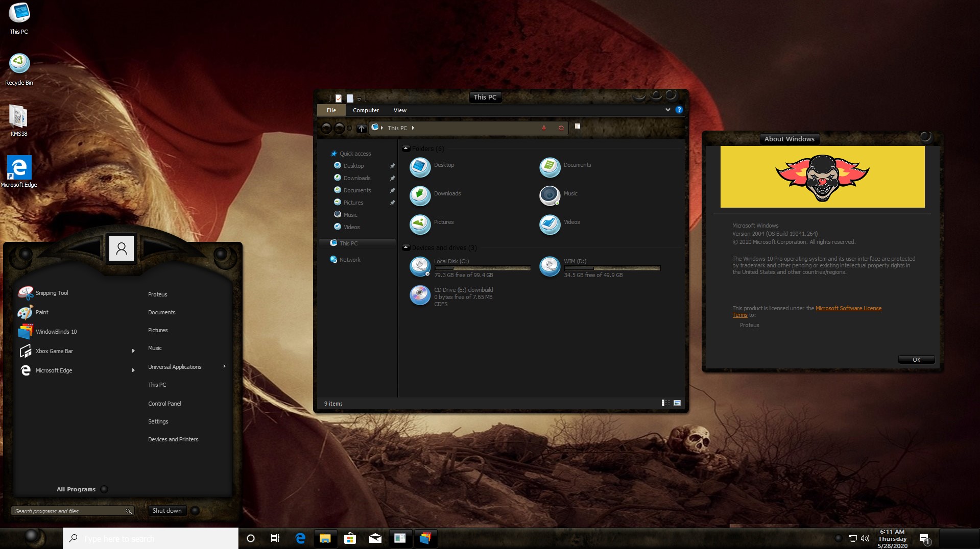Click taskbar Type here to search box
Screen dimensions: 980x549
point(151,538)
